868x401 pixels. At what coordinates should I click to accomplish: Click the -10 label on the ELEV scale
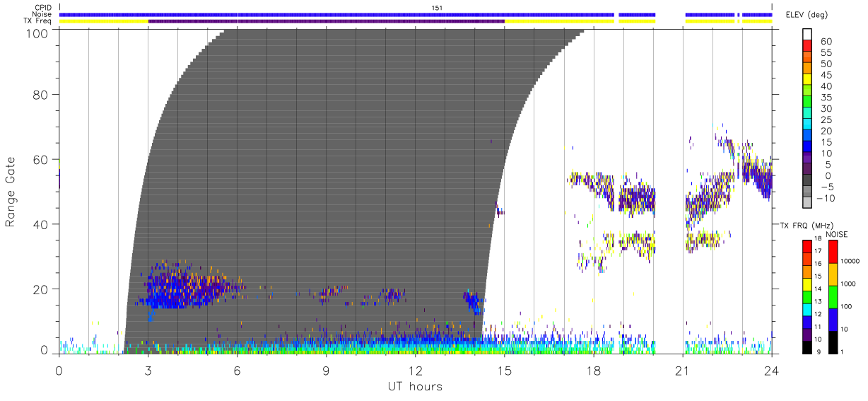pyautogui.click(x=827, y=199)
